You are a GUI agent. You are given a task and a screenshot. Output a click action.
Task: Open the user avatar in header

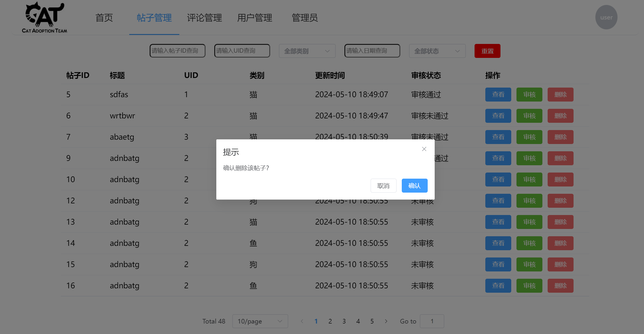pos(606,17)
